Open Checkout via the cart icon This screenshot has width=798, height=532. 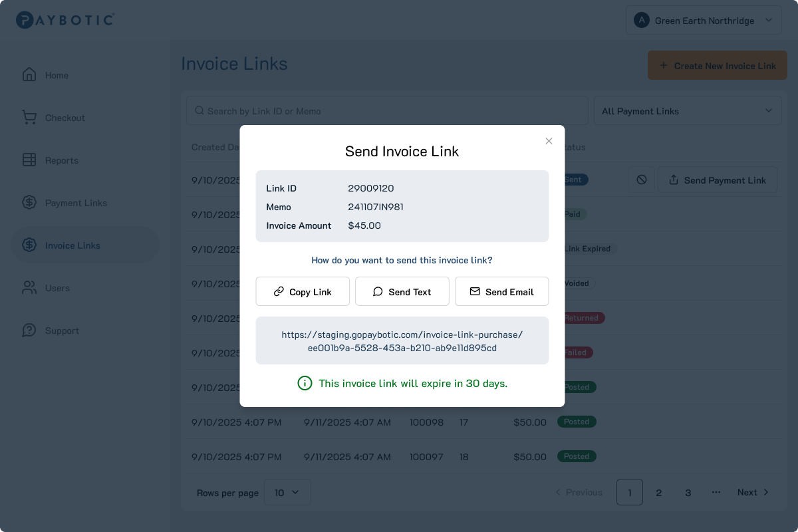click(x=29, y=118)
